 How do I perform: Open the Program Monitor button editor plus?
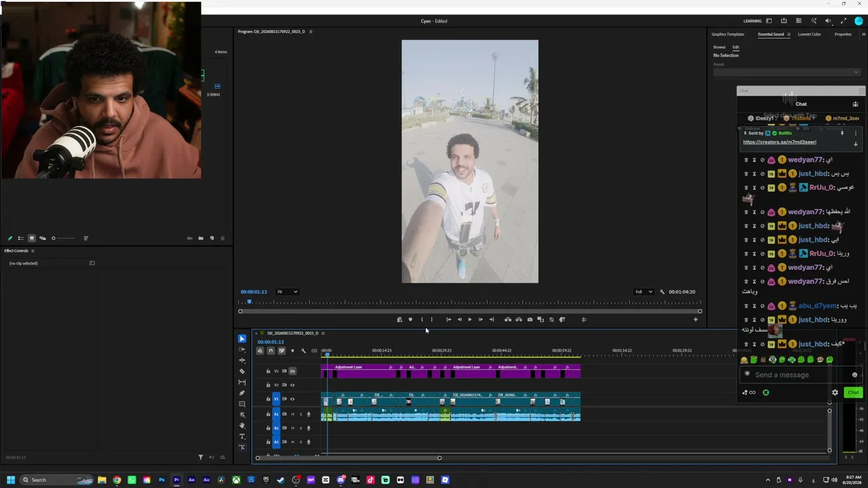click(x=695, y=319)
